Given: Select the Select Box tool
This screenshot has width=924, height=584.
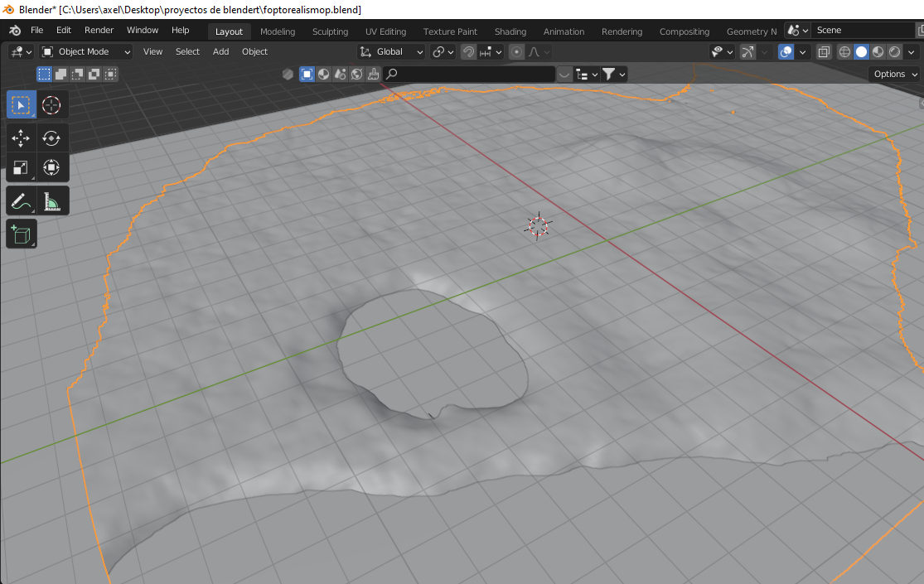Looking at the screenshot, I should click(x=22, y=105).
